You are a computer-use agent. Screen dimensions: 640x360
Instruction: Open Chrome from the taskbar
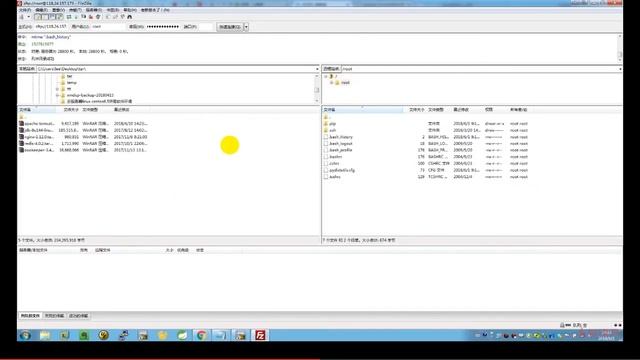[x=201, y=336]
